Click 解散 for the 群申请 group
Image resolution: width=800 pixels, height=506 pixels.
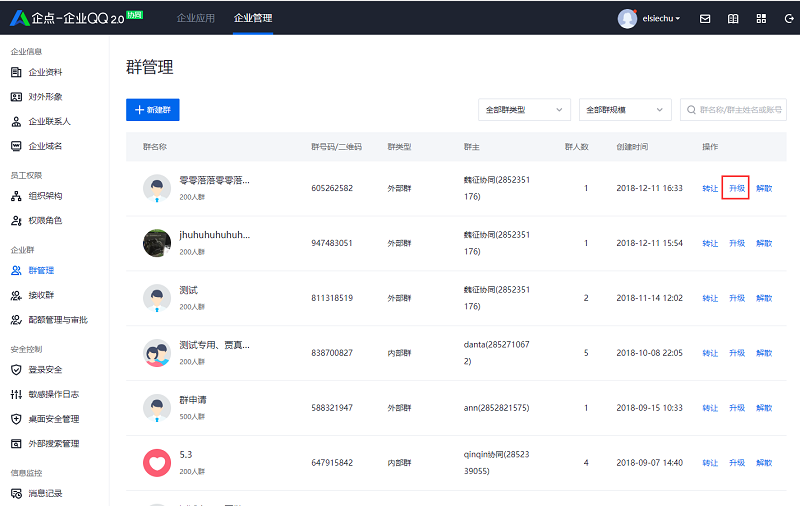click(764, 408)
